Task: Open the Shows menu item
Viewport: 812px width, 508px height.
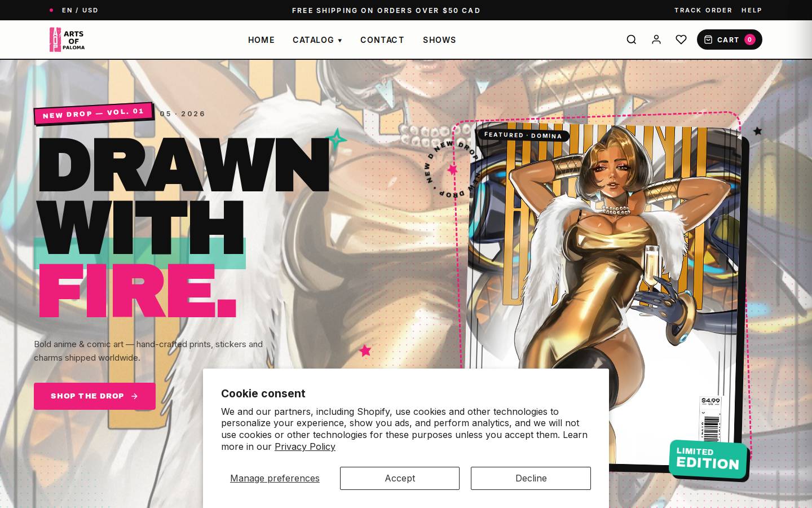Action: (x=439, y=40)
